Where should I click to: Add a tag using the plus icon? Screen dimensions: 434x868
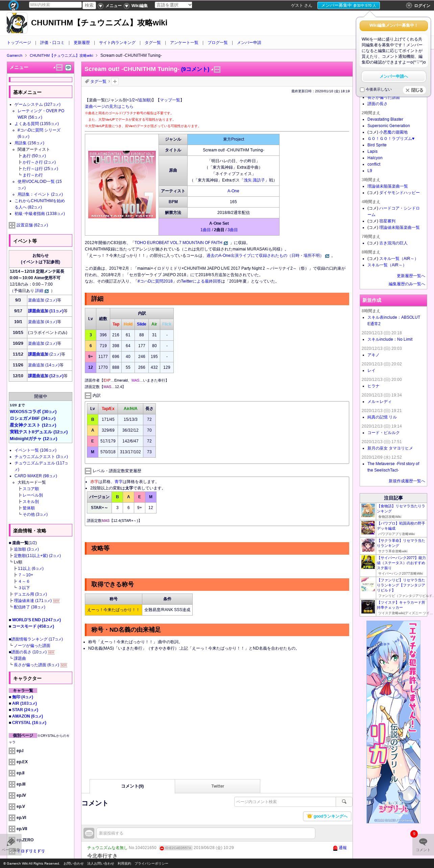[x=115, y=81]
